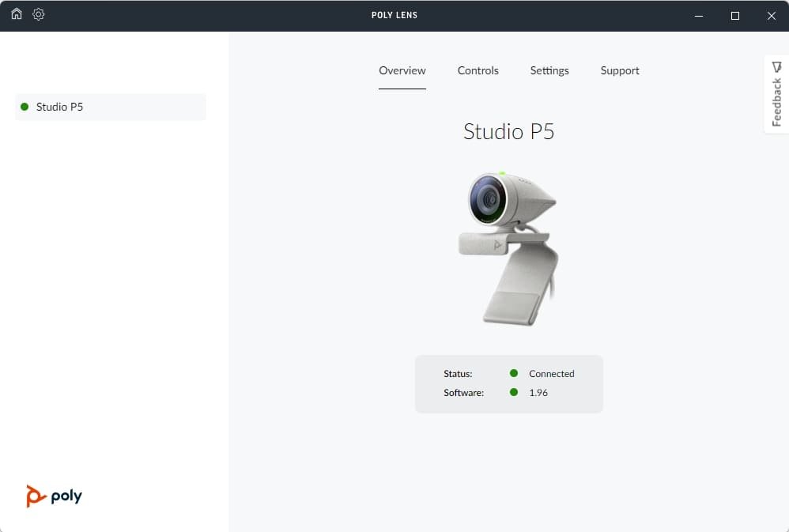Click the green indicator next to 1.96
The image size is (789, 532).
click(x=514, y=392)
